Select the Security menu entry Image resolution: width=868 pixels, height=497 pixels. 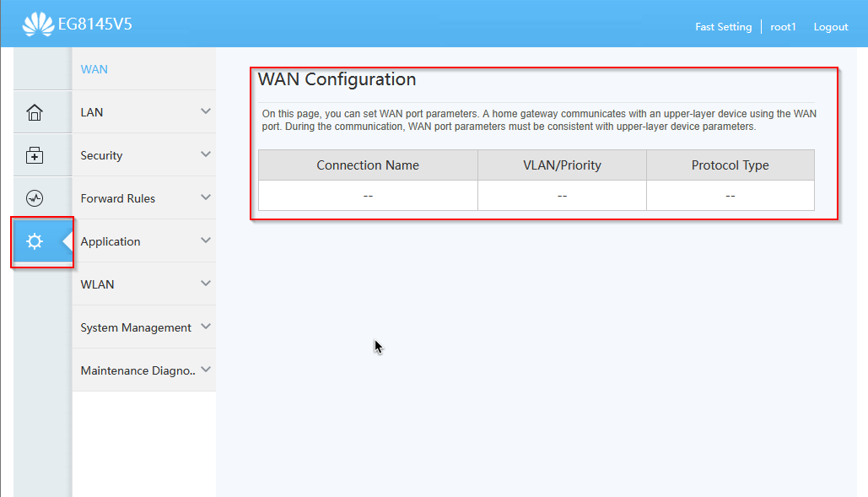[144, 155]
